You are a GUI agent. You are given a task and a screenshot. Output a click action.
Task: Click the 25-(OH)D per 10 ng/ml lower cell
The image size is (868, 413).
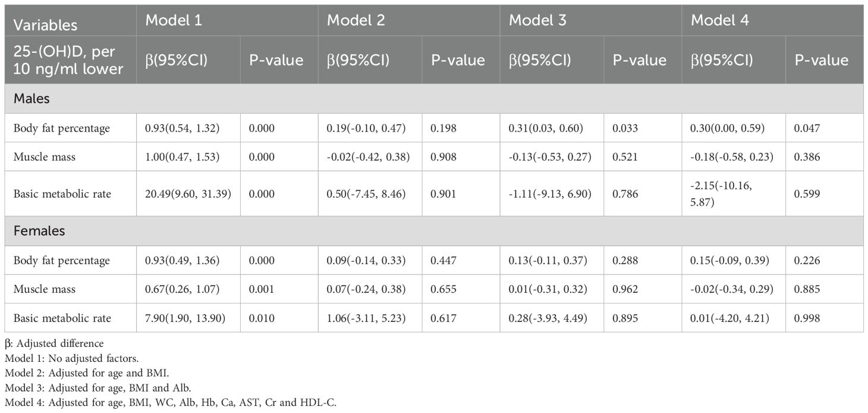(68, 60)
